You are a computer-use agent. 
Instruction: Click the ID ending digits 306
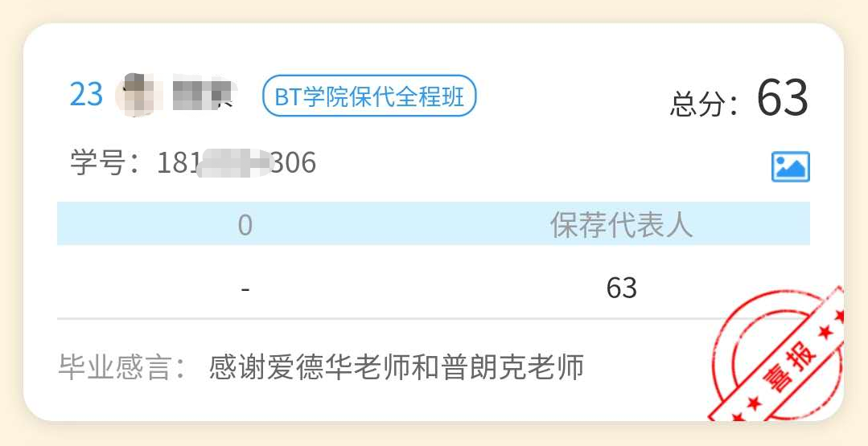click(x=294, y=163)
